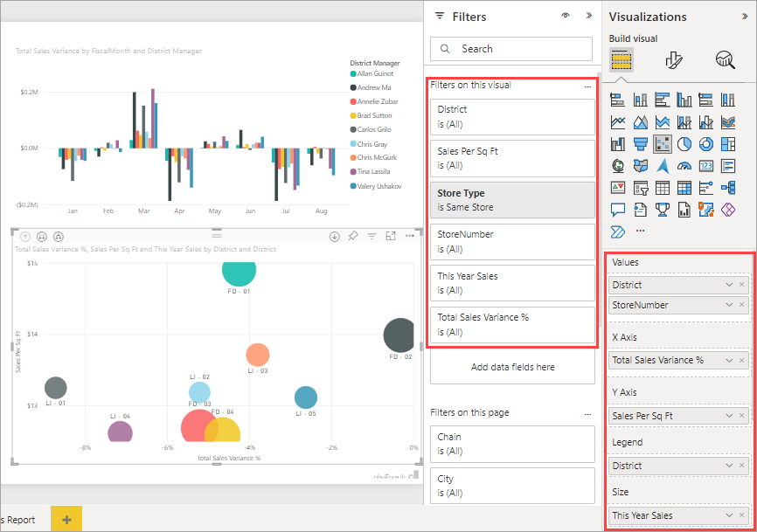The width and height of the screenshot is (757, 532).
Task: Open dropdown for District in Values
Action: coord(729,285)
